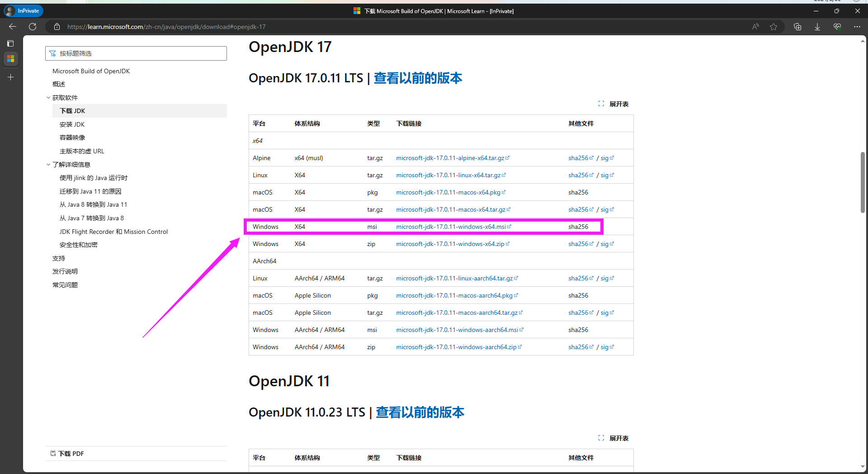Reload the page with refresh icon
Viewport: 868px width, 474px height.
(x=33, y=27)
